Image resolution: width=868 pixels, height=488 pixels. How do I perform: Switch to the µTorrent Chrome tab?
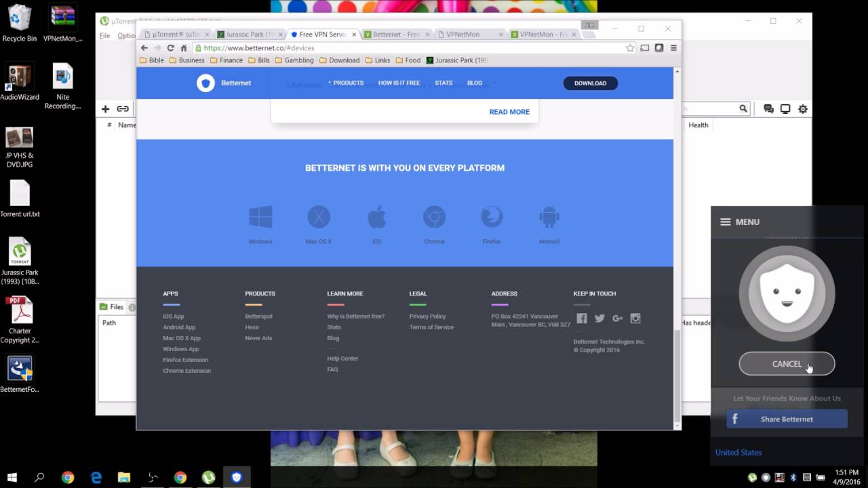[x=176, y=35]
